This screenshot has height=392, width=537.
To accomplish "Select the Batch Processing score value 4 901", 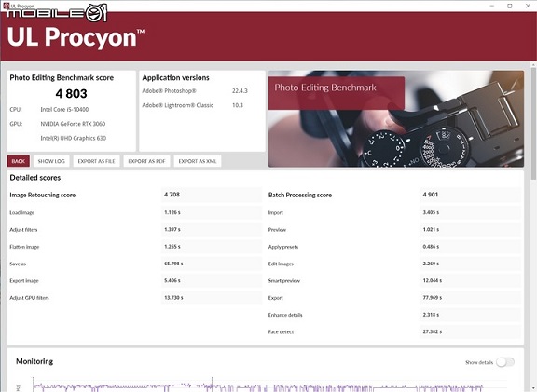I will [431, 195].
